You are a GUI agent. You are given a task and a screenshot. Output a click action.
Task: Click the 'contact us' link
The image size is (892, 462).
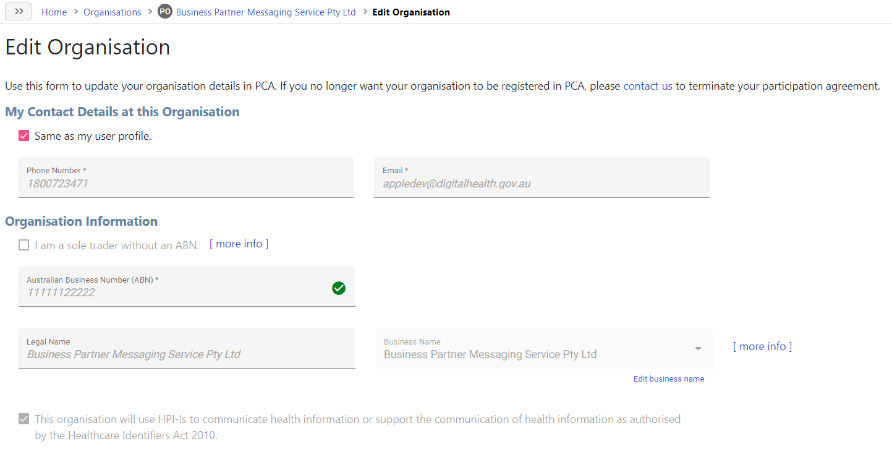648,86
